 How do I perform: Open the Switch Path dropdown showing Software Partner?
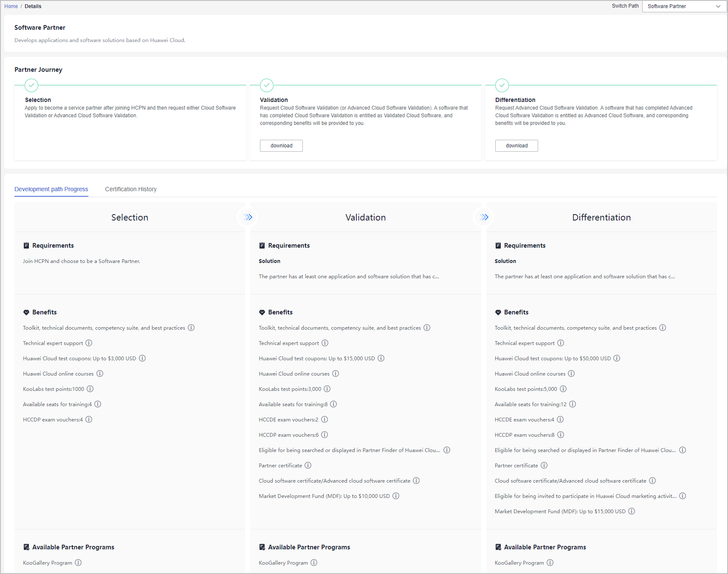684,6
